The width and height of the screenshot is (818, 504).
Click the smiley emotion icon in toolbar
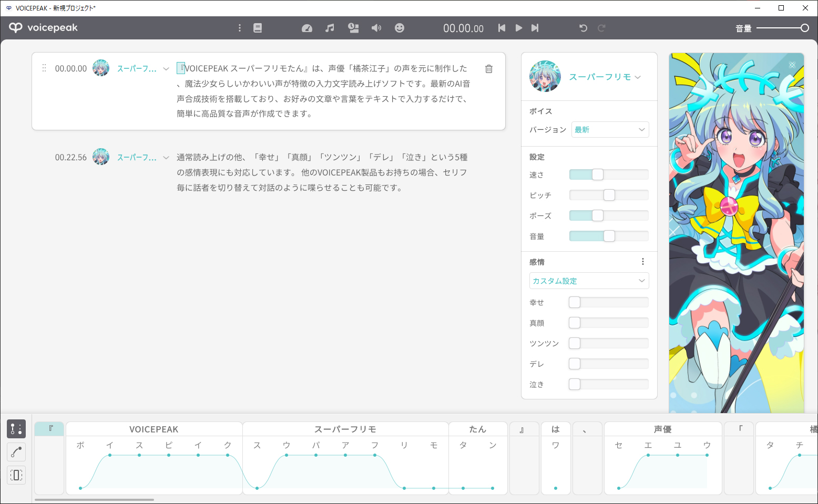[x=400, y=28]
